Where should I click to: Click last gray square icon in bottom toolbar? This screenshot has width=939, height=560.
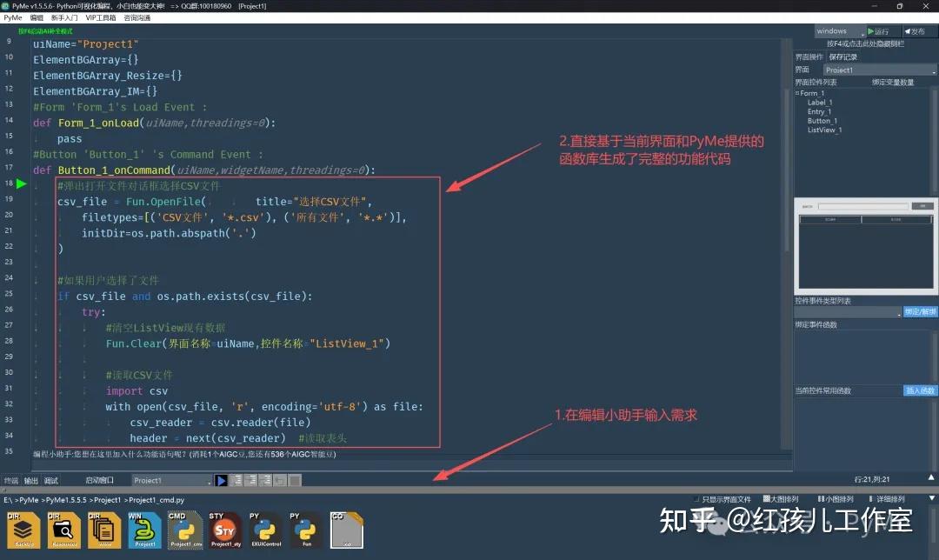click(295, 480)
